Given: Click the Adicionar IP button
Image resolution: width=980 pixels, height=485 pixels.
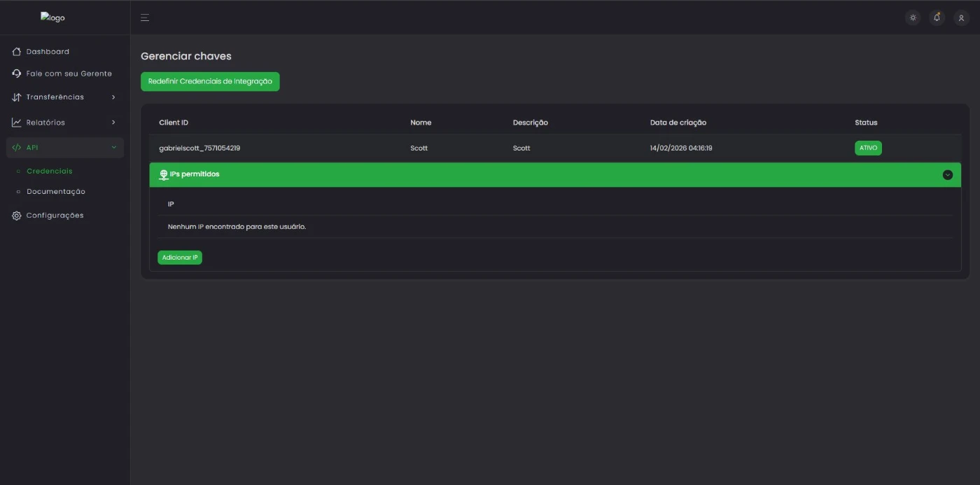Looking at the screenshot, I should [180, 258].
